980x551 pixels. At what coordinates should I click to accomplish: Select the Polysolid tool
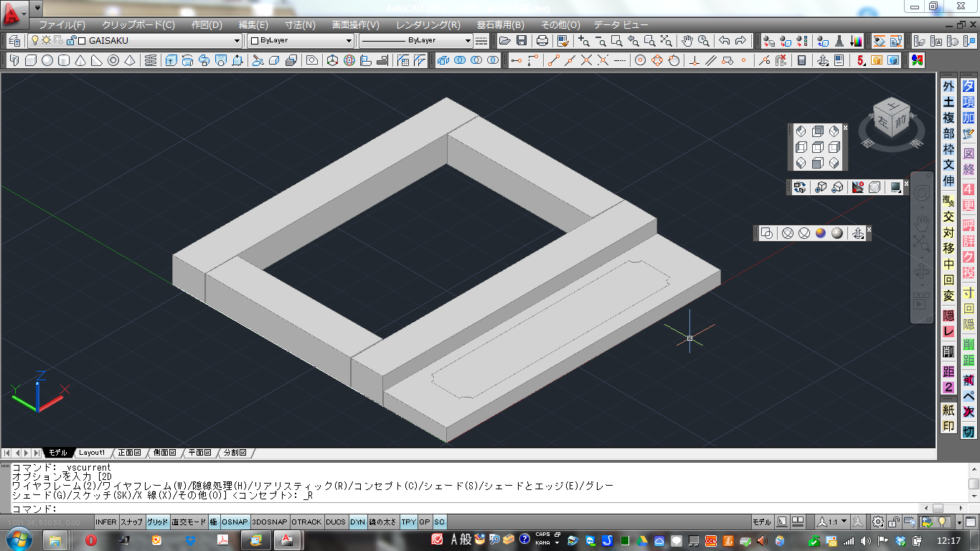14,60
